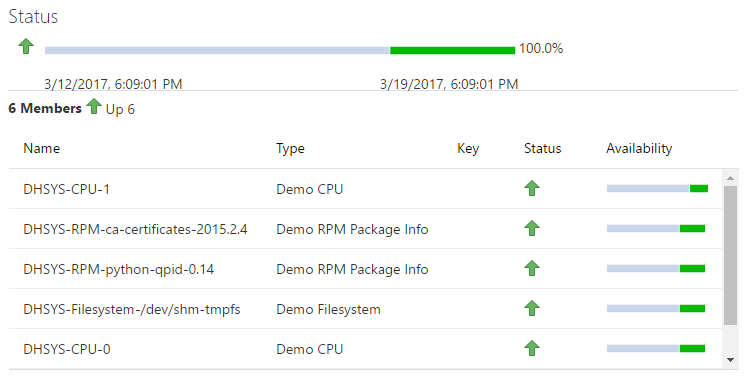Viewport: 747px width, 381px height.
Task: Click the status arrow for DHSYS-CPU-1
Action: click(532, 189)
